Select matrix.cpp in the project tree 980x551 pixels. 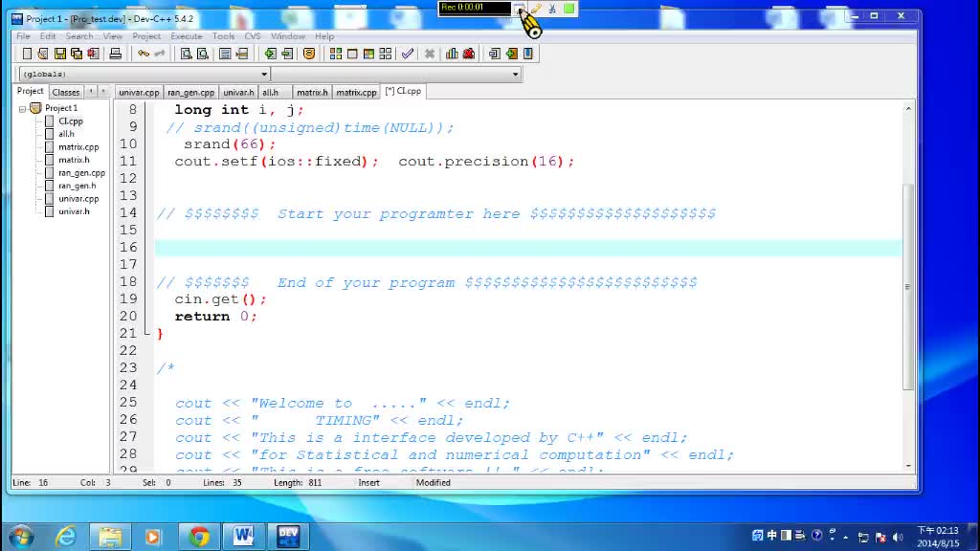(x=78, y=146)
